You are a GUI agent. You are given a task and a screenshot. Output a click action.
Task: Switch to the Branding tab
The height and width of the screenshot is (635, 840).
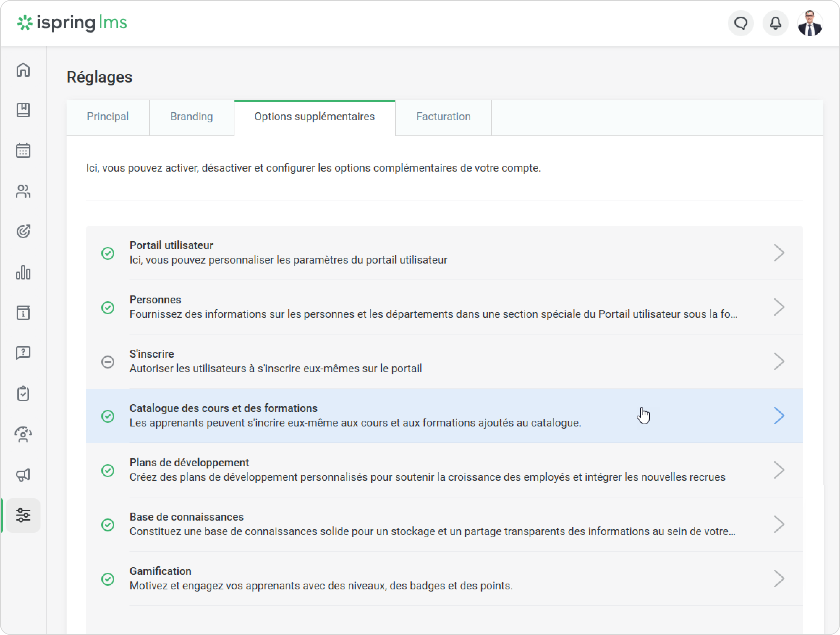point(191,117)
